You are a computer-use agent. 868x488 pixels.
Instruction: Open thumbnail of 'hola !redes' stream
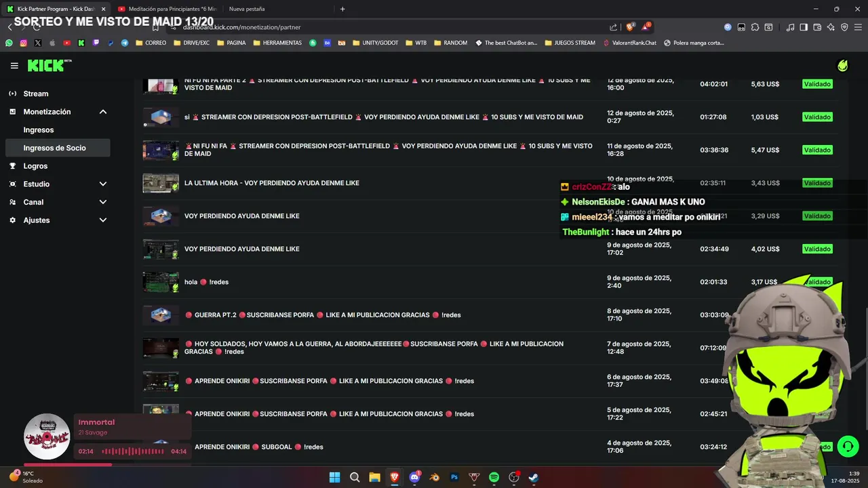161,282
